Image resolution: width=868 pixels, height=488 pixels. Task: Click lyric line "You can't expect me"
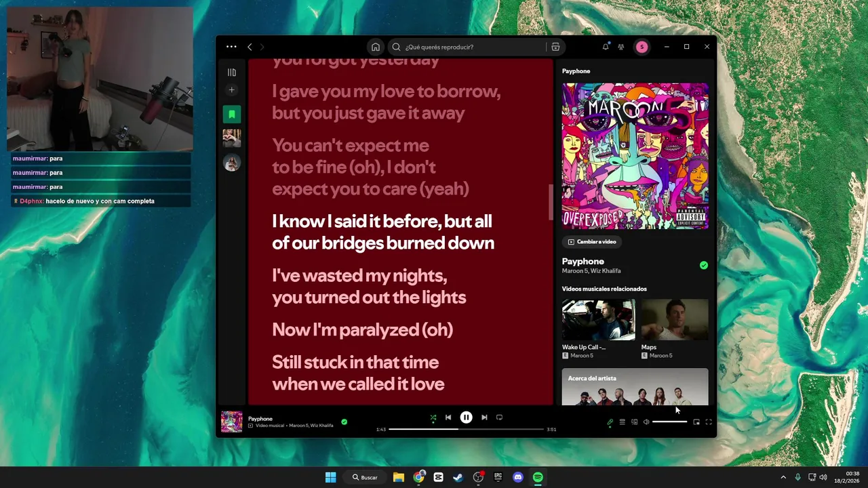(x=351, y=145)
